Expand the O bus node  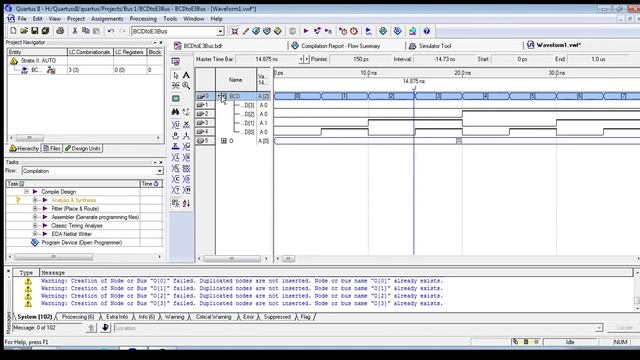coord(224,141)
